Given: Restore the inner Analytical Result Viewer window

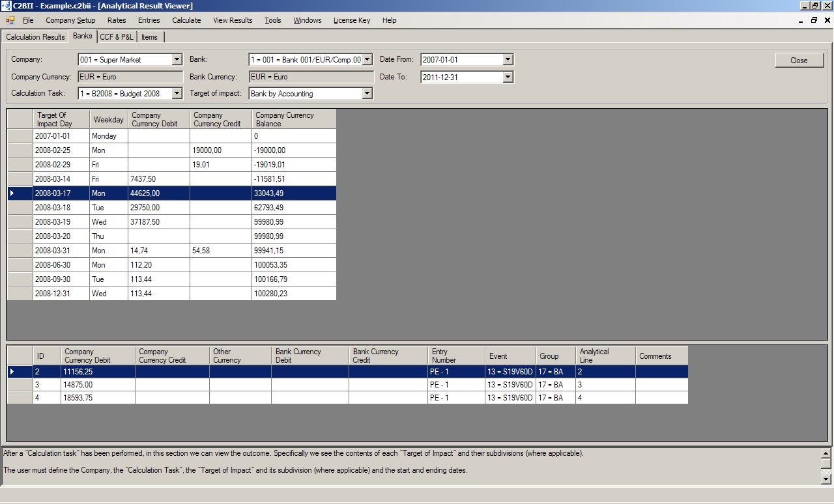Looking at the screenshot, I should click(x=814, y=20).
